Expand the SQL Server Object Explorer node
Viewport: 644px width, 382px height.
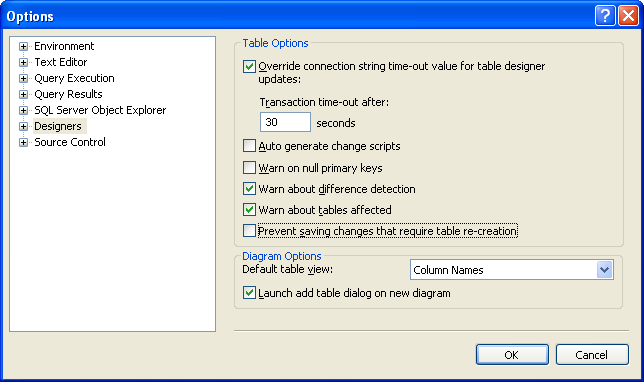[x=23, y=110]
